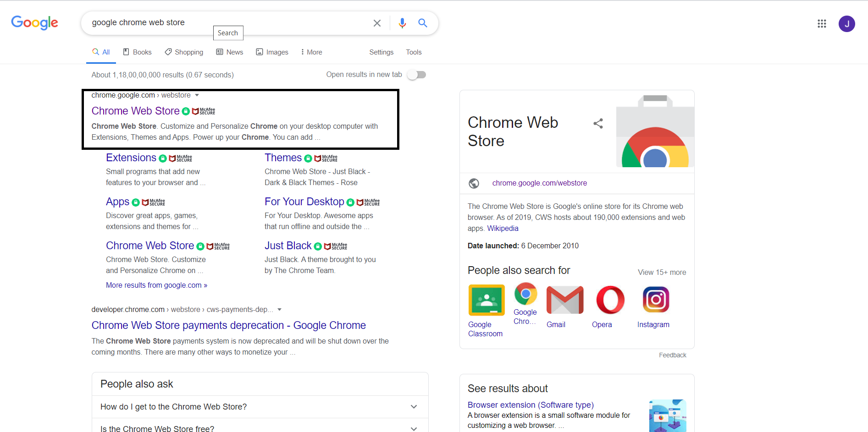Open Chrome Web Store payments deprecation result
The image size is (868, 432).
(228, 325)
